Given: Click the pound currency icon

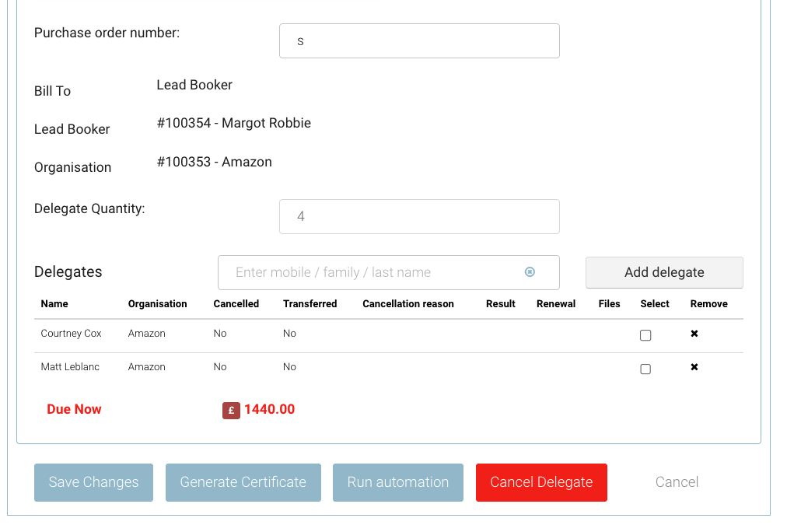Looking at the screenshot, I should coord(231,410).
